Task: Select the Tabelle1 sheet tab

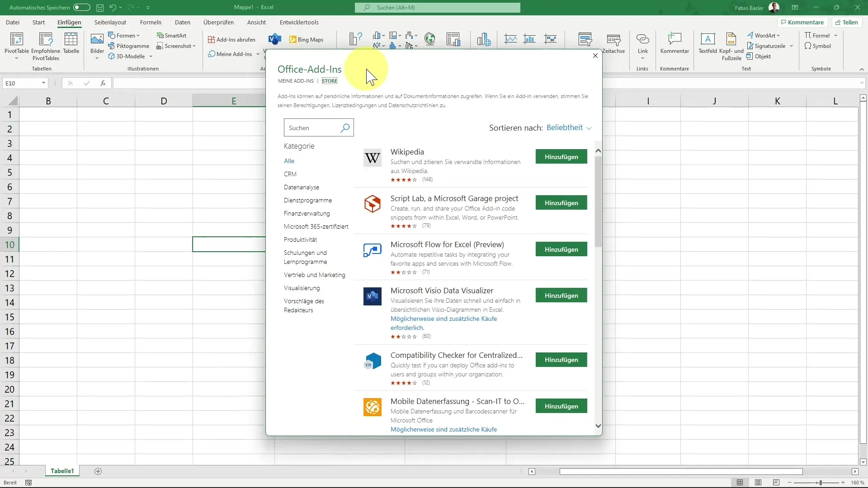Action: (62, 471)
